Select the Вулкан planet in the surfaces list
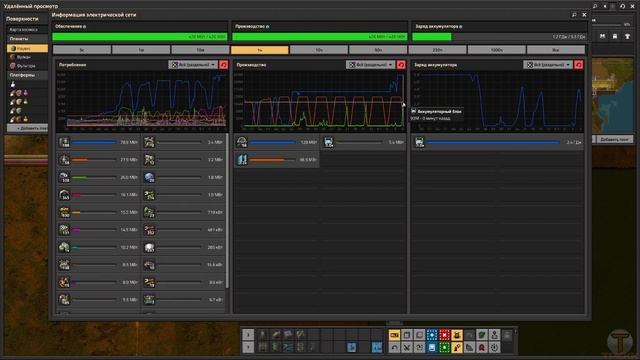Image resolution: width=640 pixels, height=360 pixels. point(27,57)
